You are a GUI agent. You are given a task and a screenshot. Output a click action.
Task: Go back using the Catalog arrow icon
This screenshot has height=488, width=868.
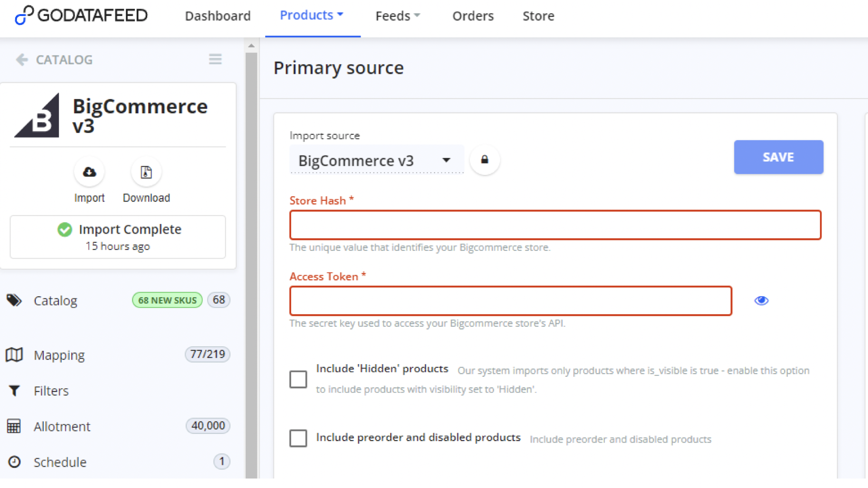click(x=22, y=60)
